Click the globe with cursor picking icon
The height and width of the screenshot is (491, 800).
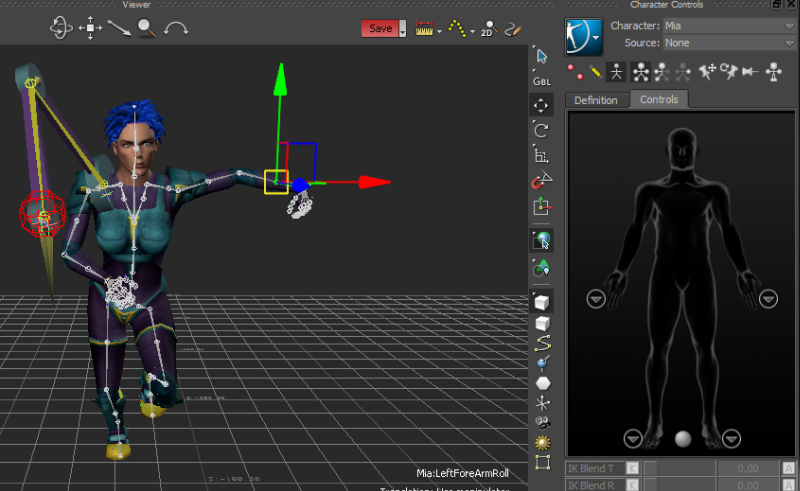541,240
